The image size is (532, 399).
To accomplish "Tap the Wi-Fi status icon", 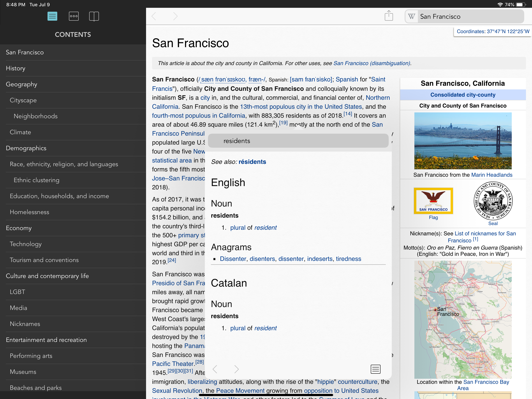I will pos(500,4).
